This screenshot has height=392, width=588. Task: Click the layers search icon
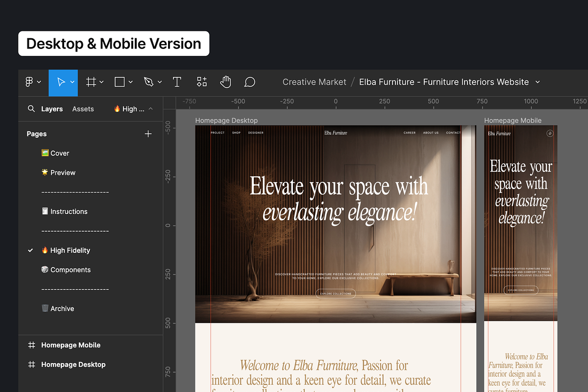click(x=31, y=109)
